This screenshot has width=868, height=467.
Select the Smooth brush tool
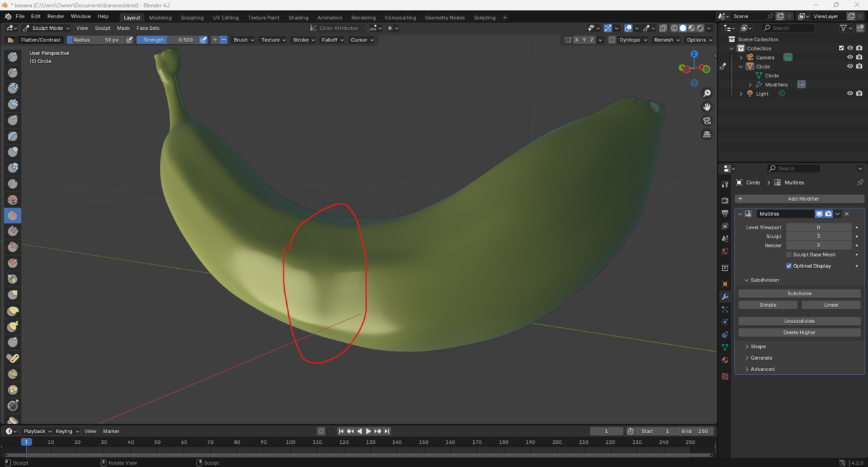[13, 200]
